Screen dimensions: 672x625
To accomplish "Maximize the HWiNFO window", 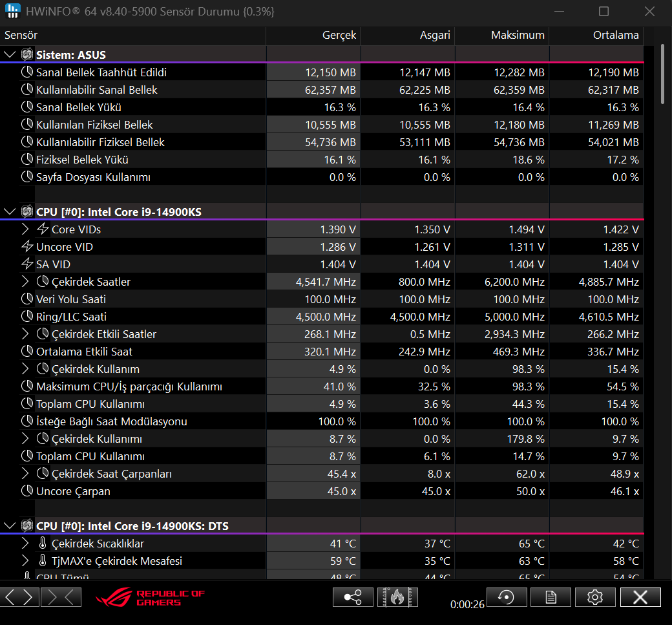I will (604, 11).
